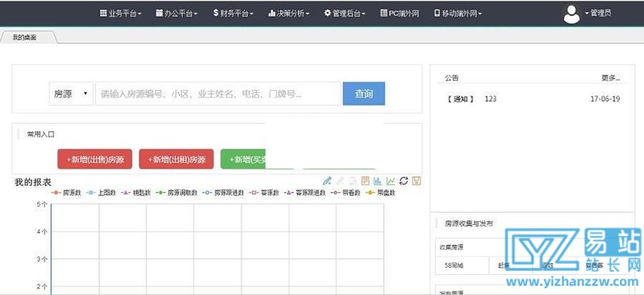Click the green +新增(买卖 button
The image size is (644, 295).
(x=243, y=159)
